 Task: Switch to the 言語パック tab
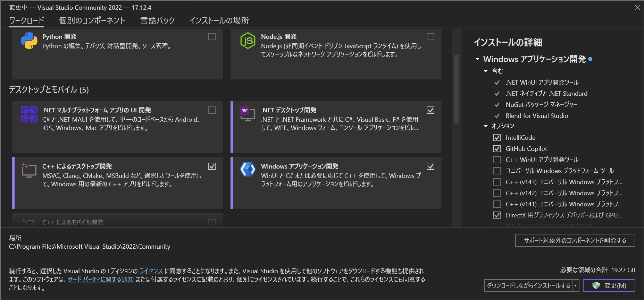158,20
